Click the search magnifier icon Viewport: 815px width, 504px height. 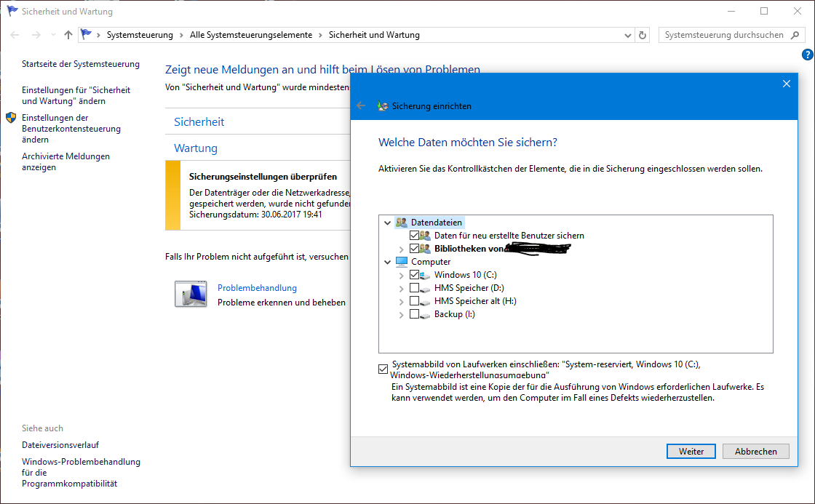[795, 35]
